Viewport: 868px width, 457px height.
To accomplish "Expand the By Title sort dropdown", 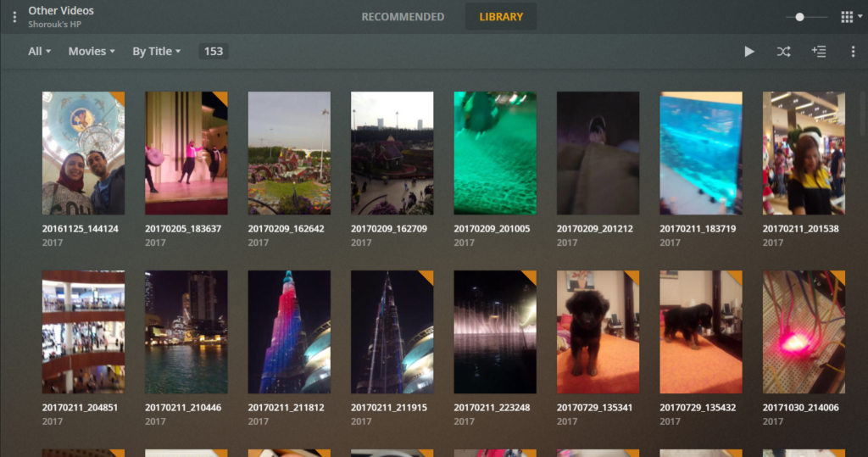I will (156, 52).
